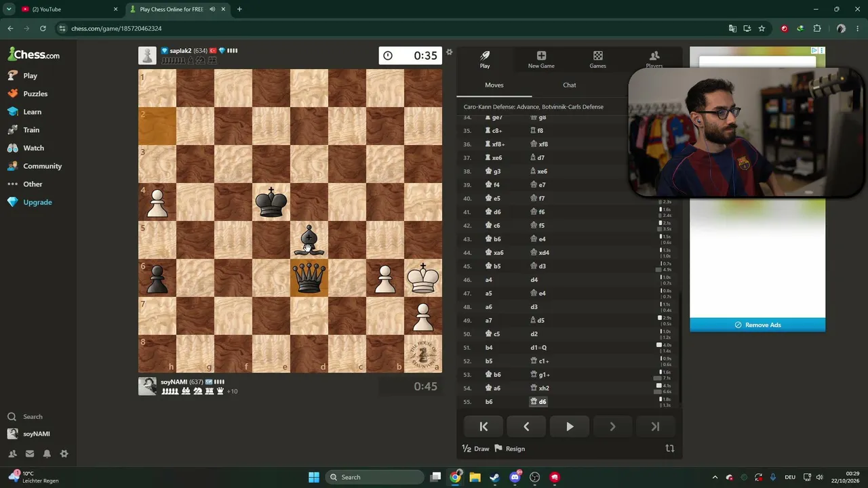
Task: Click the black queen on the board
Action: [309, 279]
